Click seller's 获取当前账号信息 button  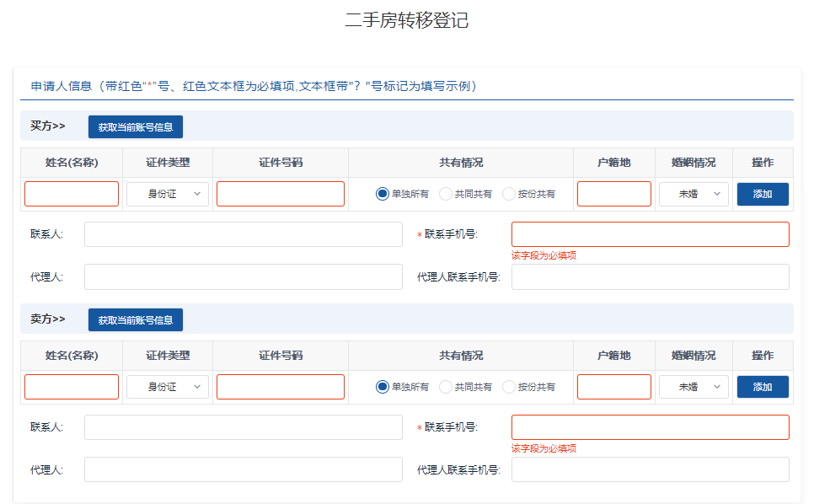(x=136, y=320)
